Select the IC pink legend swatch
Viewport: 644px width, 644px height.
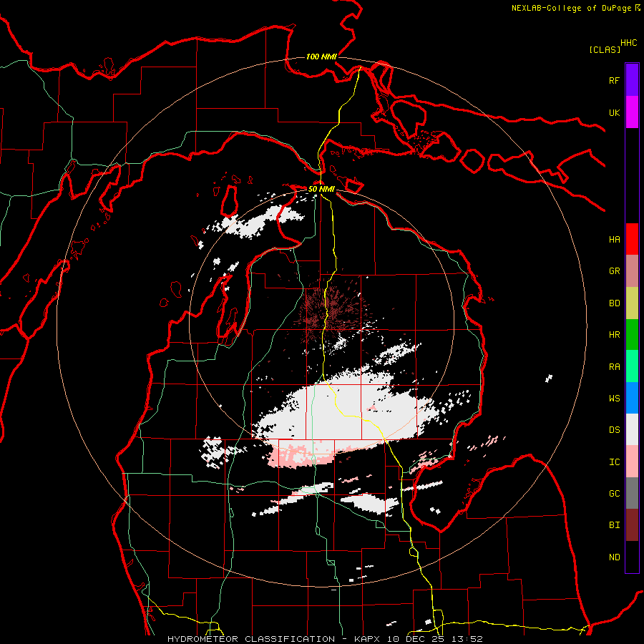coord(632,462)
